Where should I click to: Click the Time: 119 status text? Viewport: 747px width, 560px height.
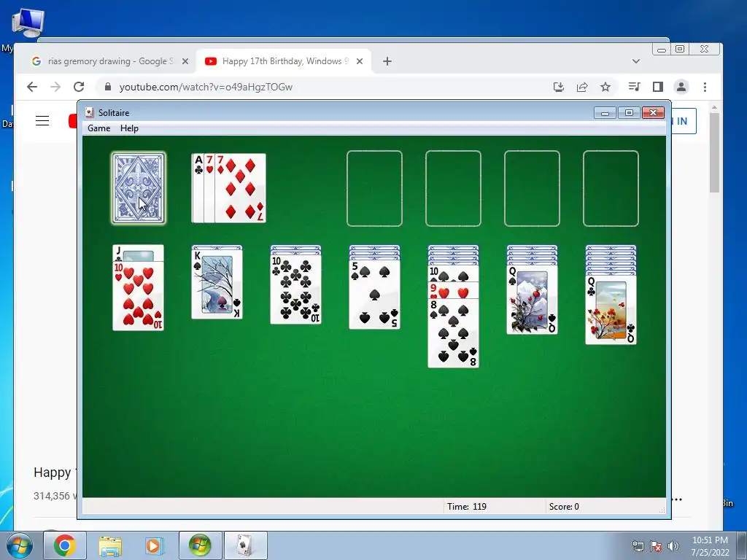click(x=467, y=507)
